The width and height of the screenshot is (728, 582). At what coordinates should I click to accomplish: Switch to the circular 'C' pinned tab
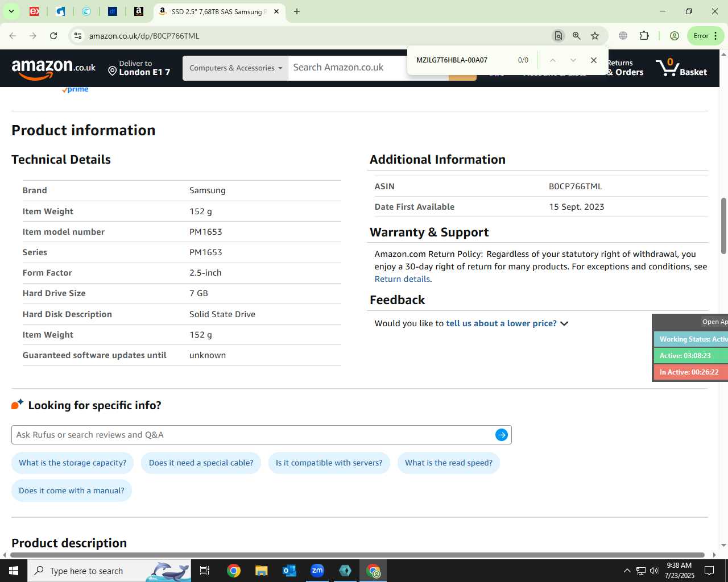point(86,11)
